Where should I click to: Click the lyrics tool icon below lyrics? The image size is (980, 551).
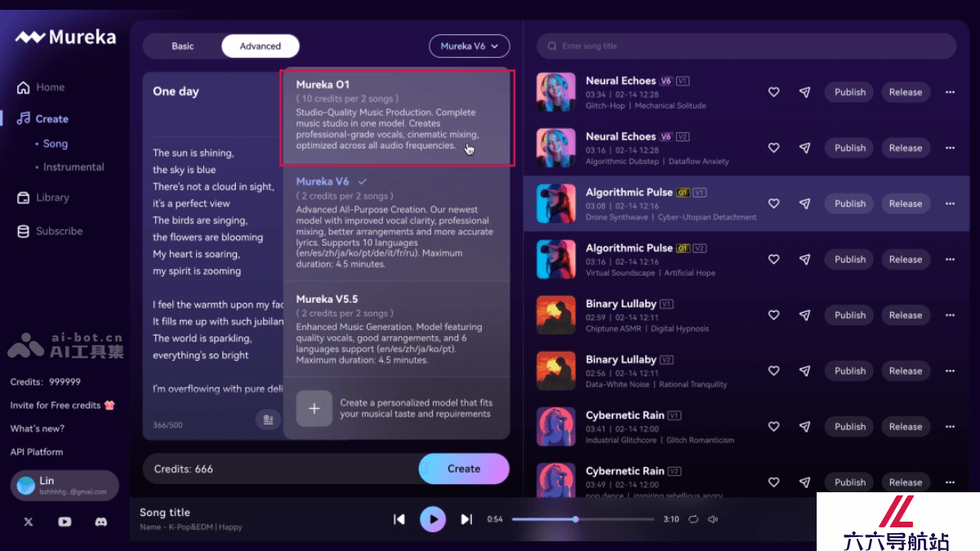[267, 420]
